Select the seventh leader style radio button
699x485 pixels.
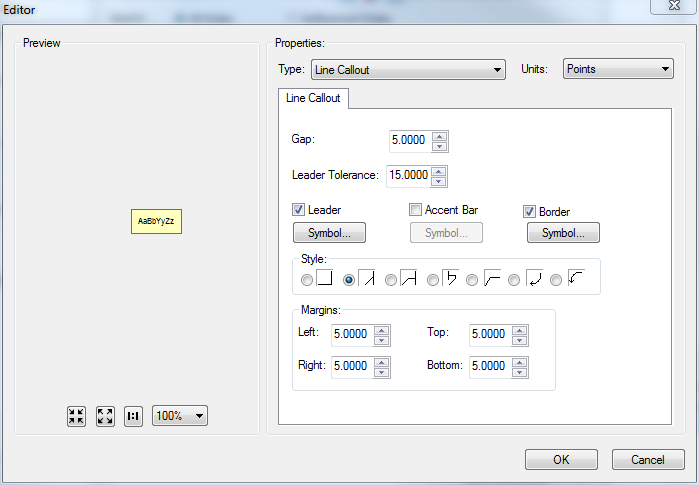(x=555, y=280)
